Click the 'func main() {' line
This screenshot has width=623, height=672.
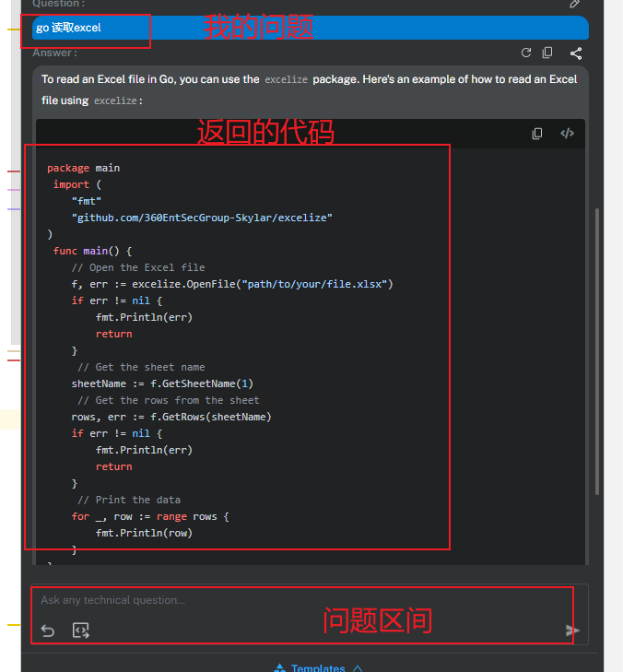[92, 251]
